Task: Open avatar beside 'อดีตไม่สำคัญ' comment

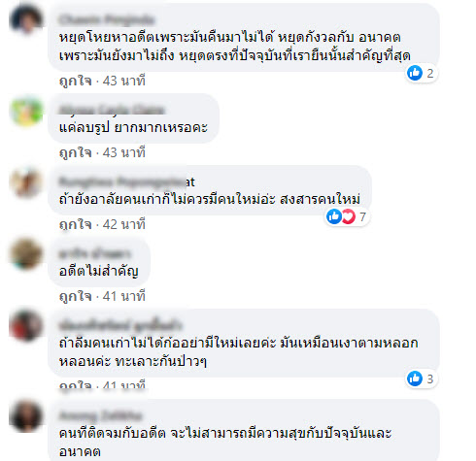Action: click(x=25, y=254)
